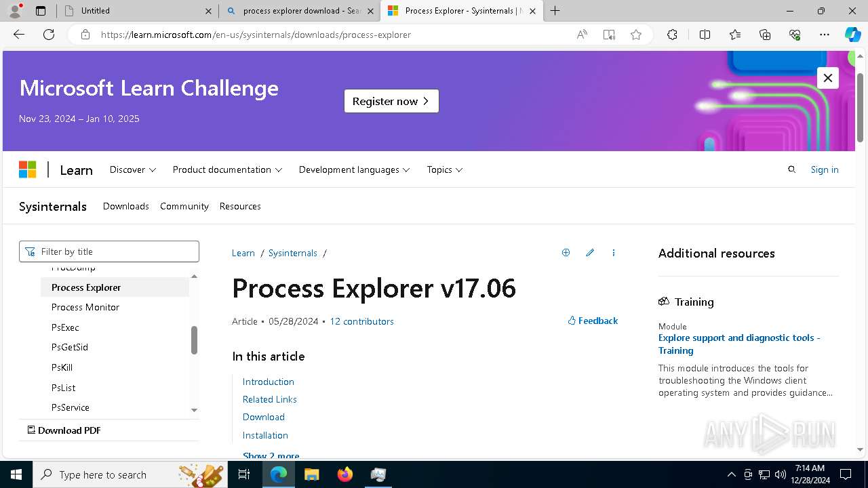This screenshot has width=868, height=488.
Task: Launch Firefox from taskbar
Action: (x=344, y=474)
